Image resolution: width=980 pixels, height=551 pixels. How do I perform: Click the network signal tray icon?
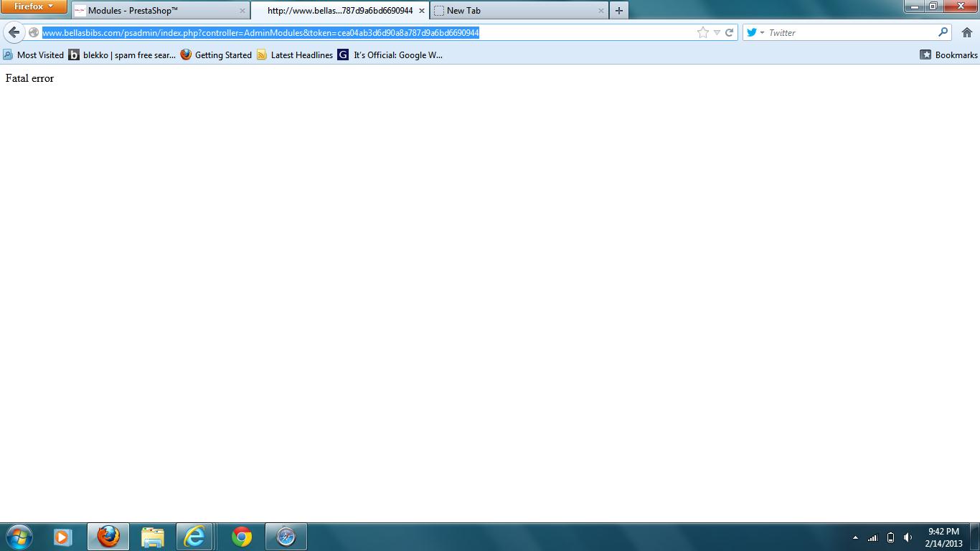click(x=873, y=537)
